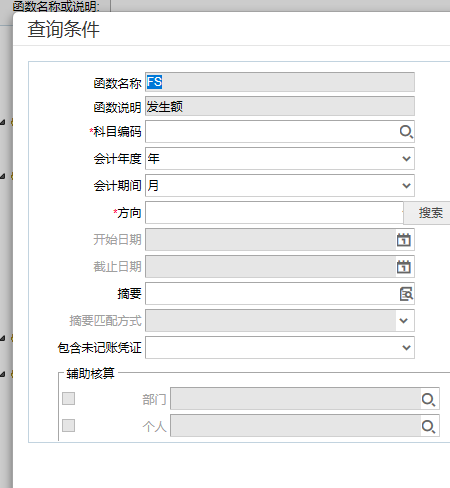The image size is (450, 488).
Task: Click the 函数说明 field showing 发生额
Action: (x=280, y=106)
